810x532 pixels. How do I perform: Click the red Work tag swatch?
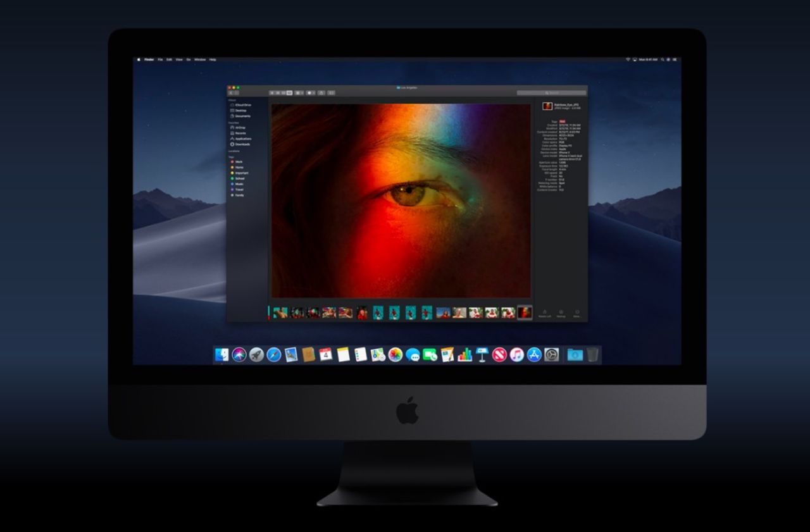click(232, 161)
